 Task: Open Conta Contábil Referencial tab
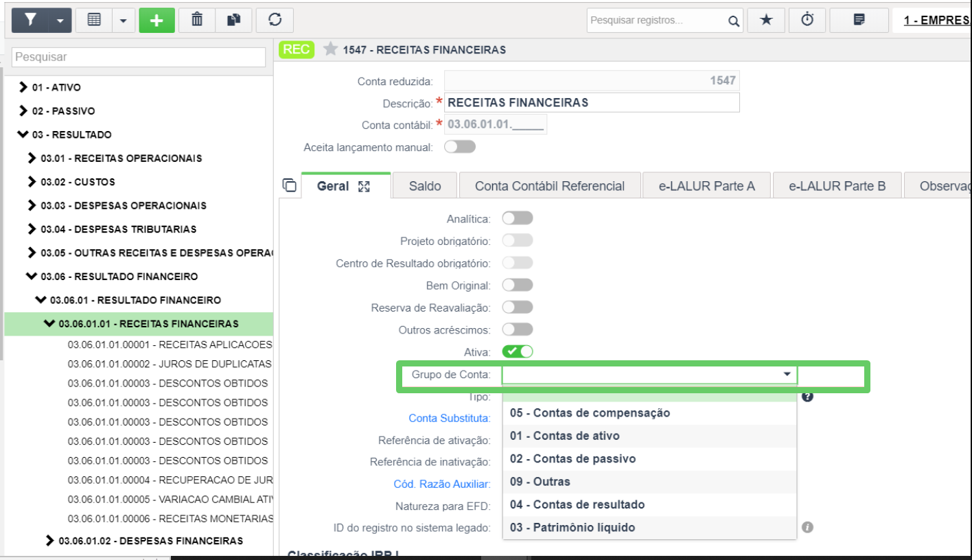(x=550, y=186)
